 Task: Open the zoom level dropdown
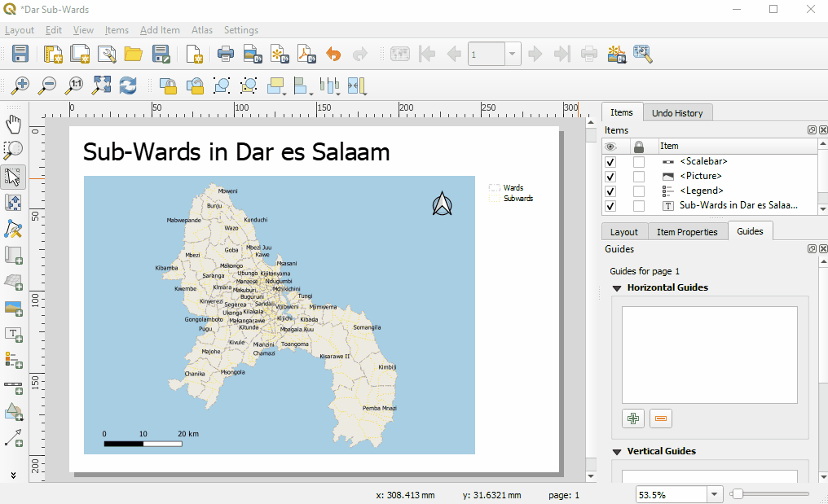click(715, 494)
